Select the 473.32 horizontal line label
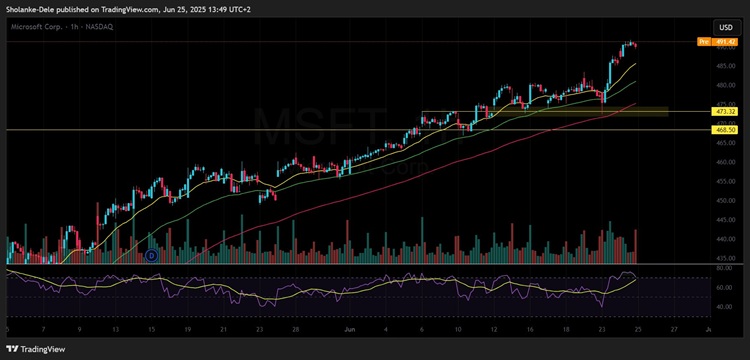This screenshot has width=750, height=360. (725, 111)
